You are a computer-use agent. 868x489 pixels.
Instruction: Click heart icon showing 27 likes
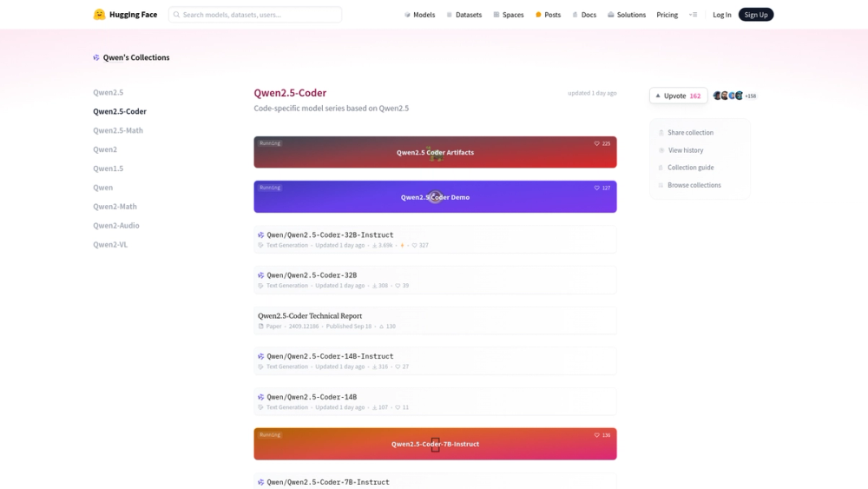tap(398, 367)
